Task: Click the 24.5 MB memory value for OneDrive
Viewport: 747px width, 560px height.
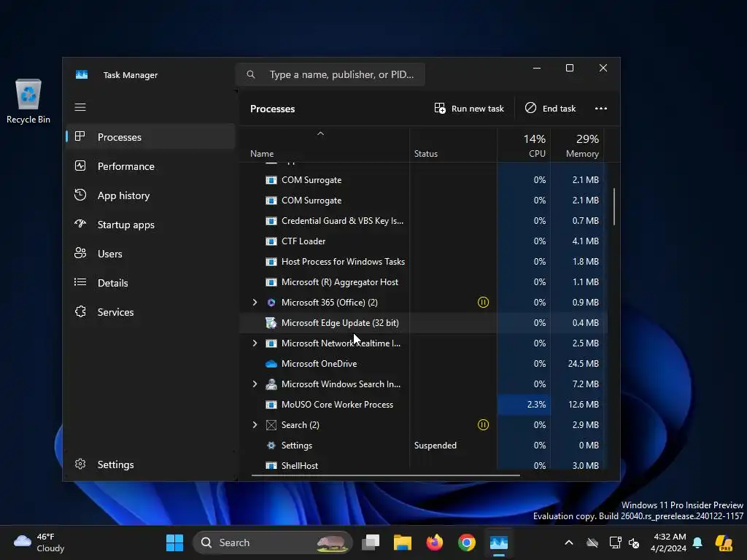Action: 583,364
